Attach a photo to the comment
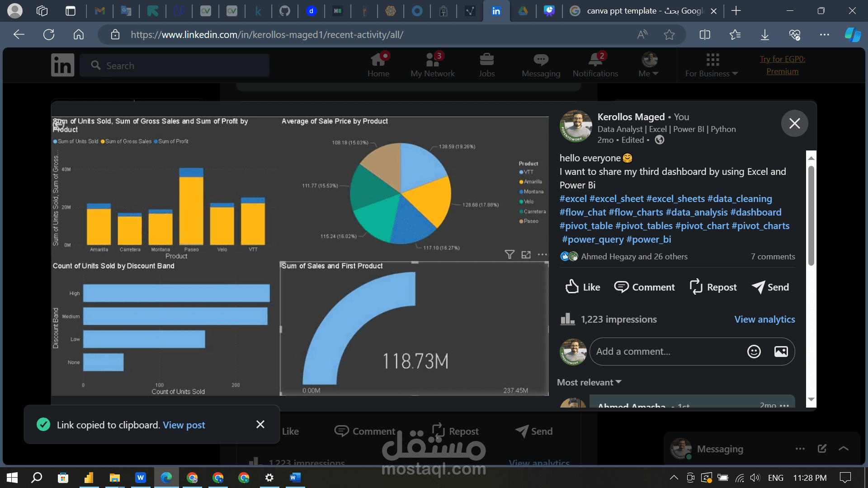The height and width of the screenshot is (488, 868). pos(781,351)
